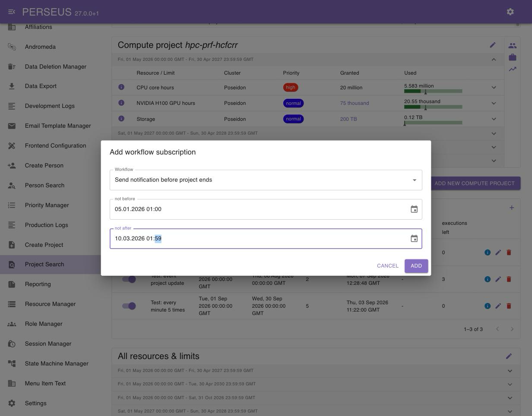Expand the Storage row
532x416 pixels.
[494, 119]
